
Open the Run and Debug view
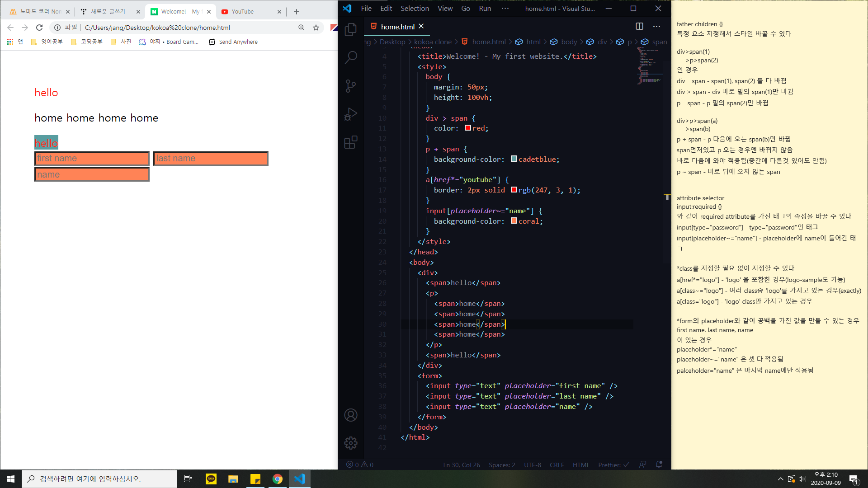(351, 114)
